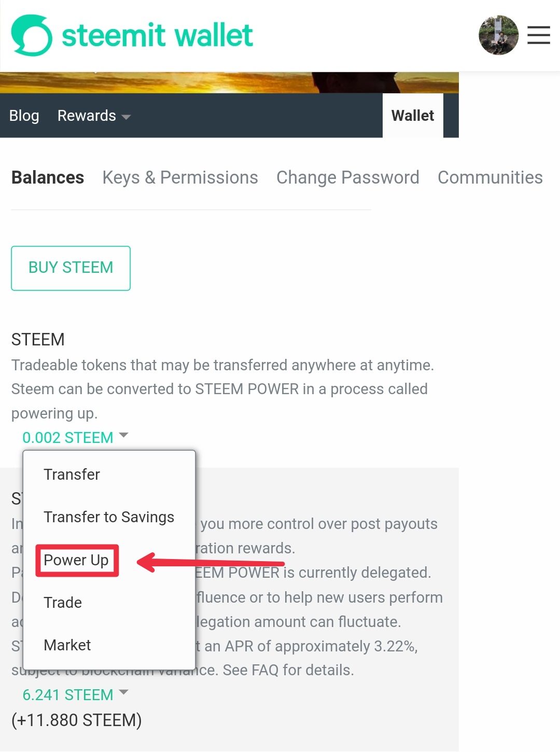
Task: Select the Trade menu option
Action: point(63,603)
